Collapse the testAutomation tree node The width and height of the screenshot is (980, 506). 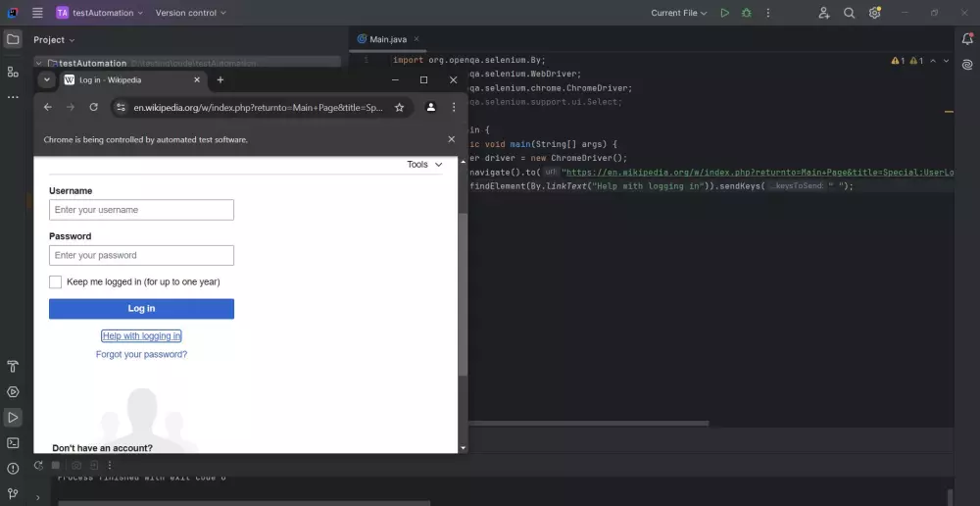[x=39, y=63]
